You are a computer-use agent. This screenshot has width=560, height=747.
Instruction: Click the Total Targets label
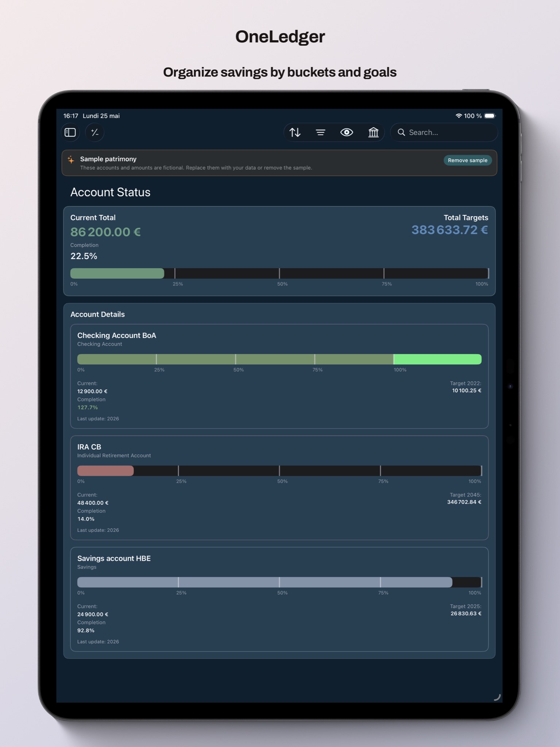[466, 218]
